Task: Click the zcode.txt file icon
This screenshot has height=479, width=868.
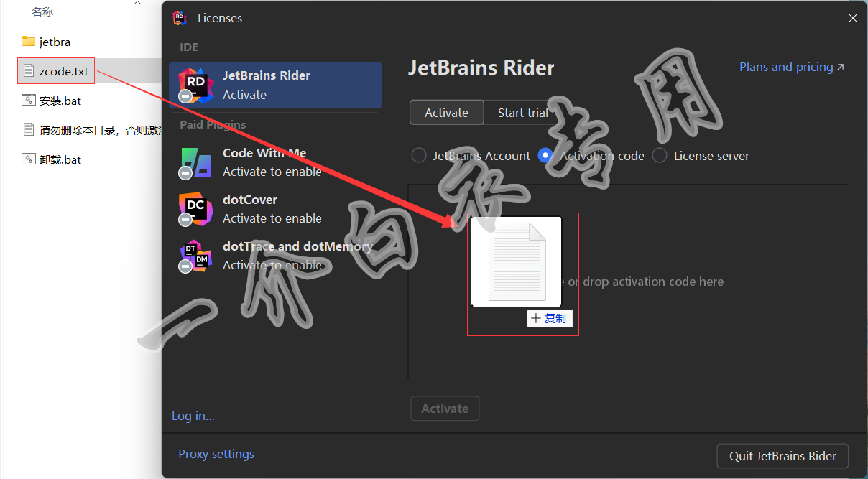Action: 29,71
